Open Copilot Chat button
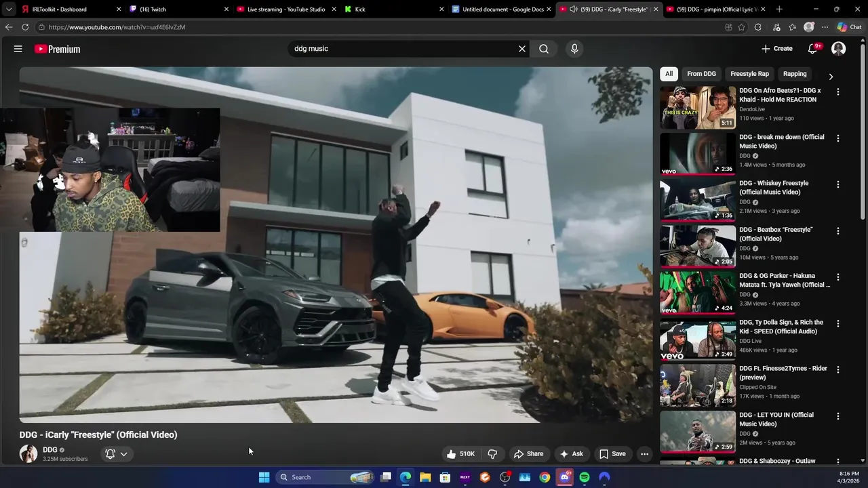This screenshot has width=868, height=488. (850, 27)
